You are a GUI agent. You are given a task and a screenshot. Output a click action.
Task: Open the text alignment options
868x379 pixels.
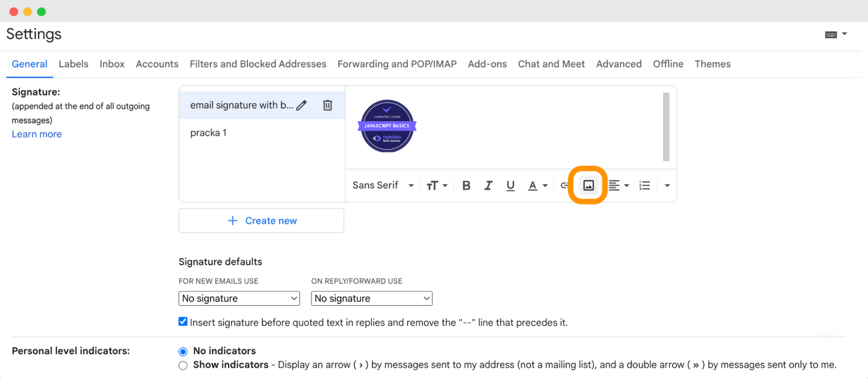[614, 186]
